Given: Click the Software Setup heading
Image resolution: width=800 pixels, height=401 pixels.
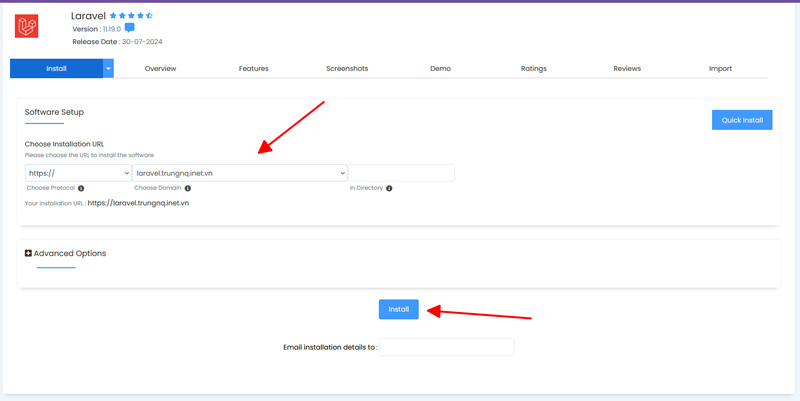Looking at the screenshot, I should pos(54,112).
